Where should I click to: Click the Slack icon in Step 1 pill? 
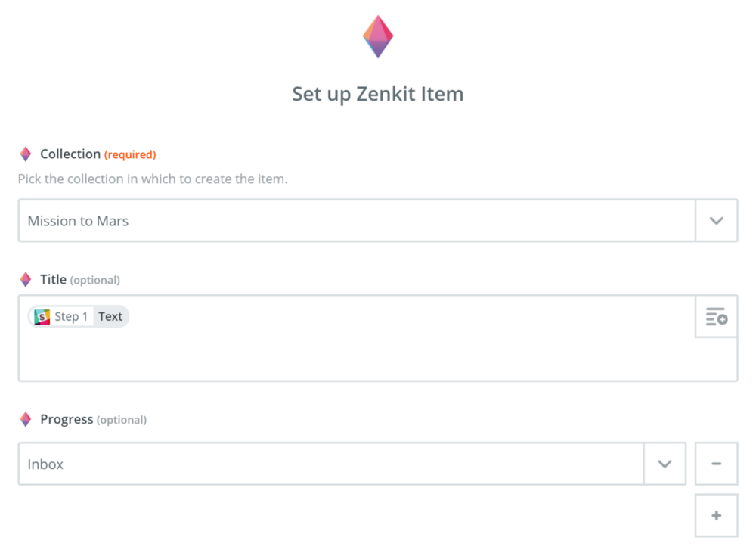(x=42, y=316)
